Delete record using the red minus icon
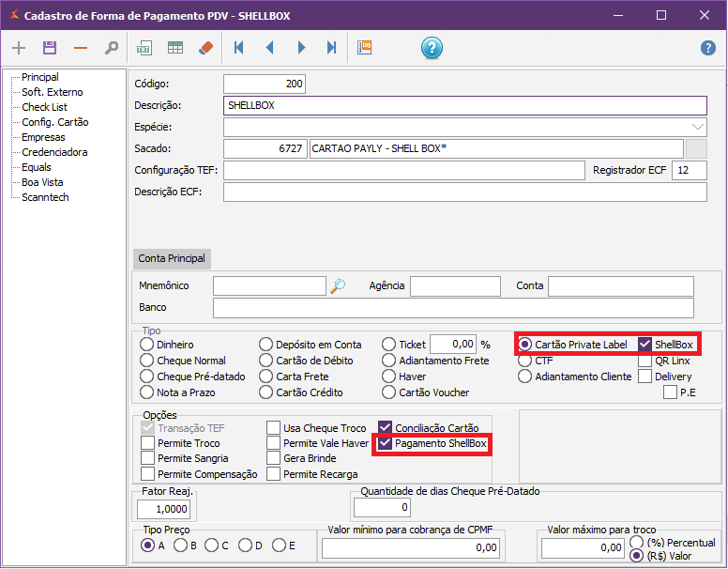This screenshot has height=569, width=728. pos(81,48)
